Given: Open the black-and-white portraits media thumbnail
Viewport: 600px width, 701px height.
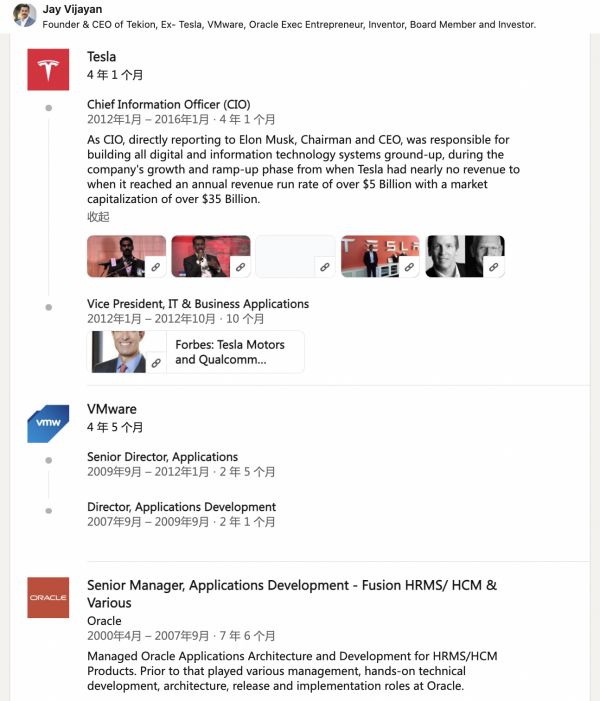Looking at the screenshot, I should (x=465, y=256).
